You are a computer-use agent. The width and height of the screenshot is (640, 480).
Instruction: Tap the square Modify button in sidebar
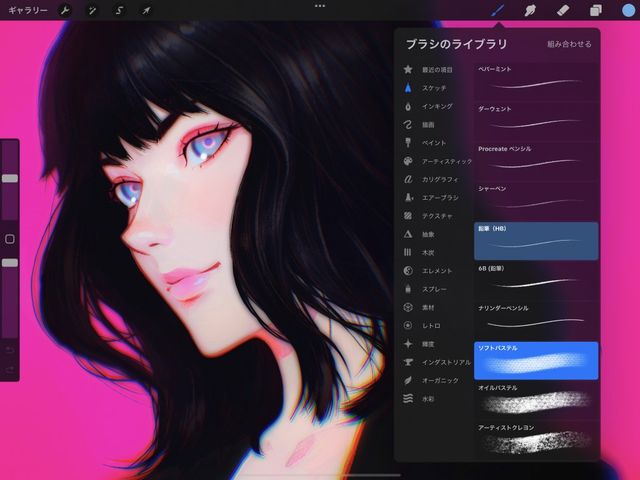point(10,239)
